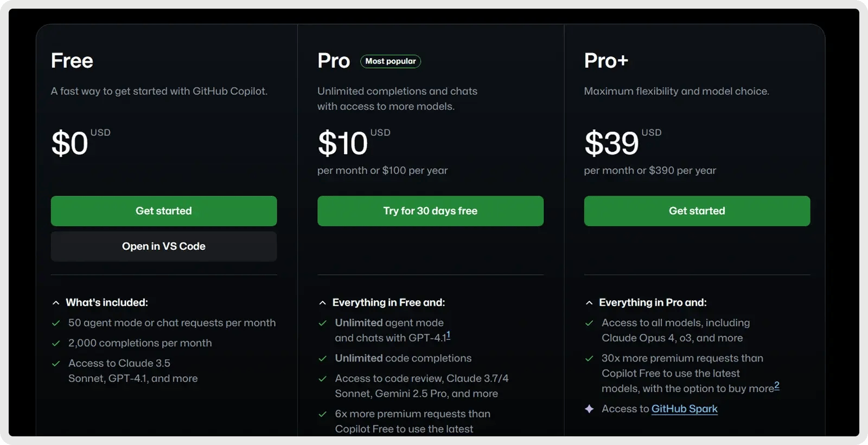Click the checkmark next to "Access to code review"
This screenshot has height=445, width=868.
[322, 378]
